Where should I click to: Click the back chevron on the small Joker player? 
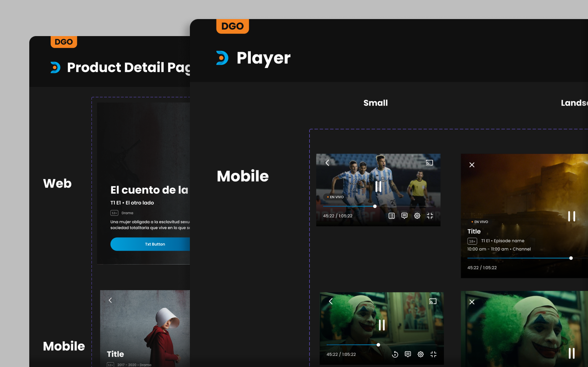331,301
